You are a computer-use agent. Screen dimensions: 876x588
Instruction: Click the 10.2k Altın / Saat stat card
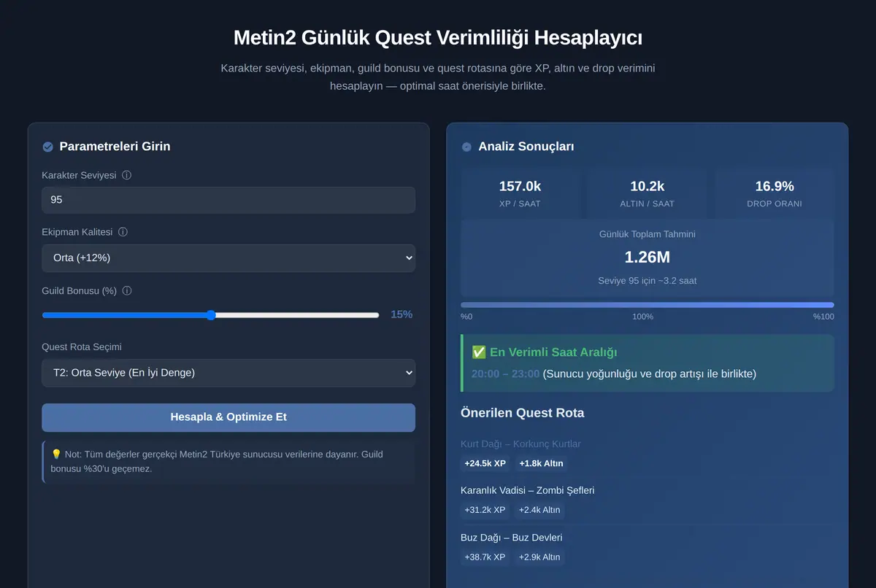click(x=648, y=193)
